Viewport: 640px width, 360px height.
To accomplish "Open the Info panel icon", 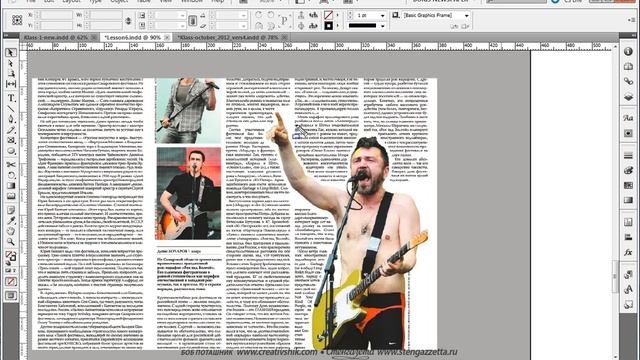I will point(628,51).
